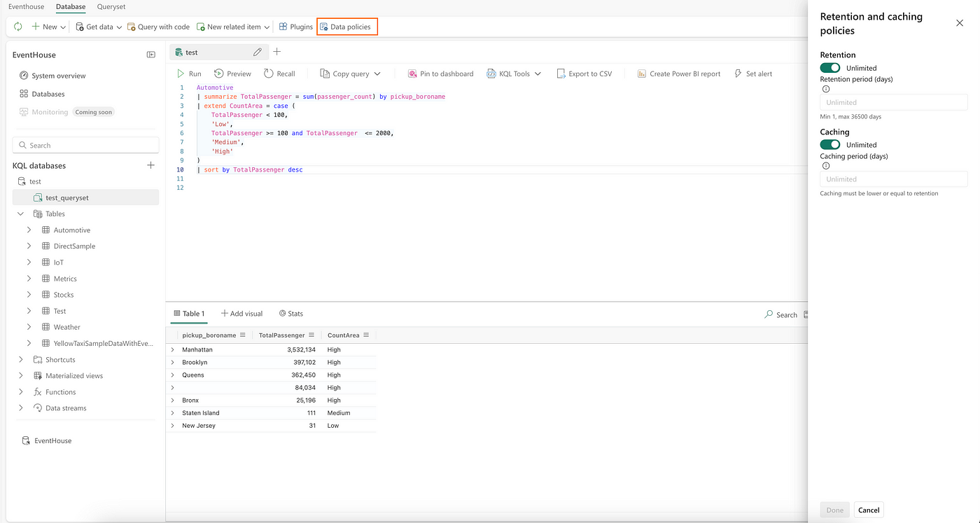Toggle the Retention Unlimited switch
The image size is (980, 523).
click(830, 68)
